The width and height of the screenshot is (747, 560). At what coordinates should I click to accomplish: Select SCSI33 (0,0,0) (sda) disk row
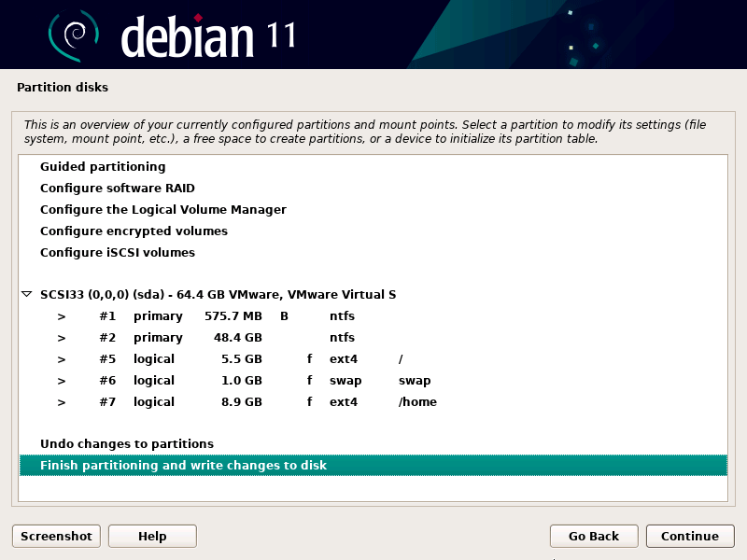[x=373, y=295]
